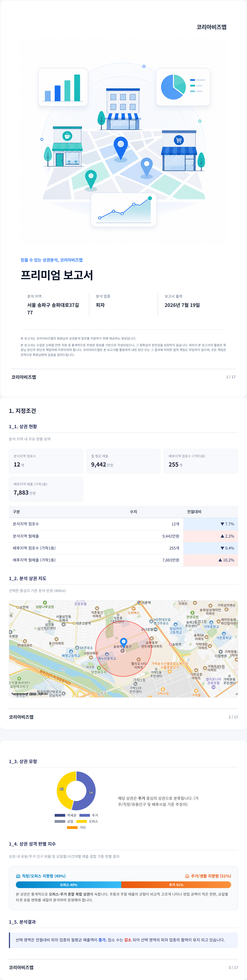Viewport: 247px width, 980px height.
Task: Click the 오피스 legend color swatch
Action: coord(82,821)
